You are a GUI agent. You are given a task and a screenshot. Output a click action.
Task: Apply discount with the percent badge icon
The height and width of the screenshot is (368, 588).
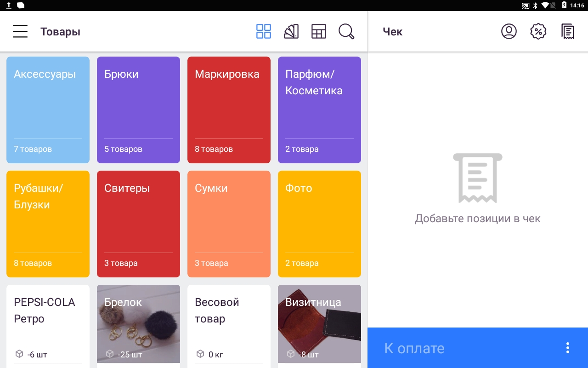coord(538,32)
